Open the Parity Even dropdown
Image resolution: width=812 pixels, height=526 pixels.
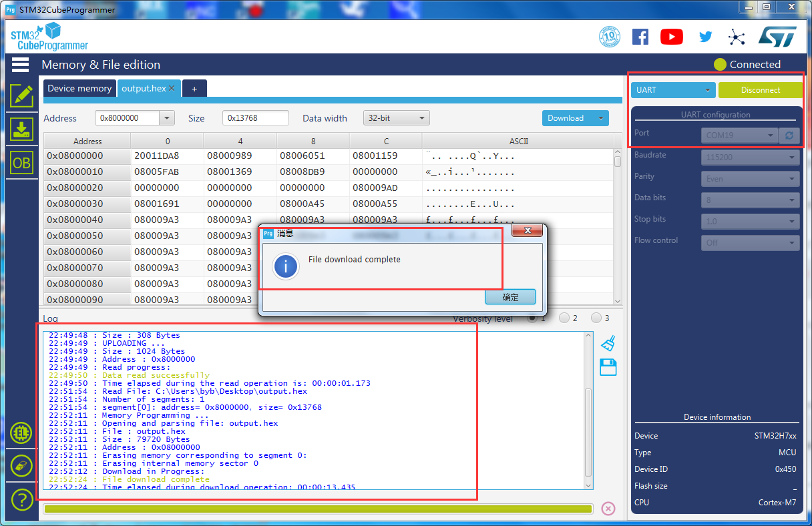click(750, 179)
